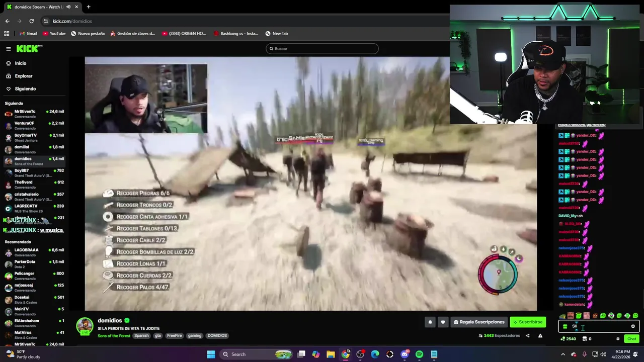Open Task View on the taskbar

[301, 354]
